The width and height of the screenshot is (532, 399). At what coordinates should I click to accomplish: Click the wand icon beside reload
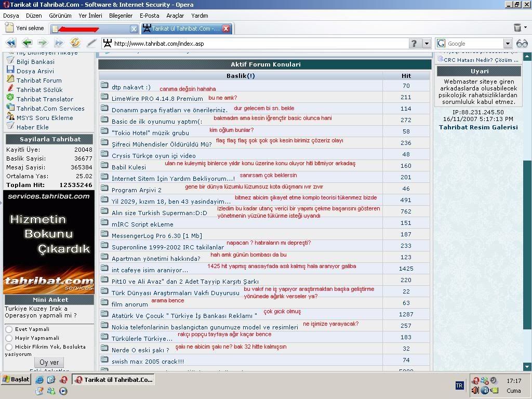(91, 43)
